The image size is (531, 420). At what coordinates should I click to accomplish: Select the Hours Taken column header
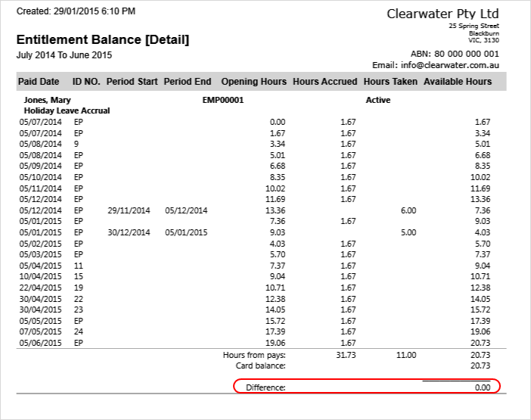tap(390, 82)
